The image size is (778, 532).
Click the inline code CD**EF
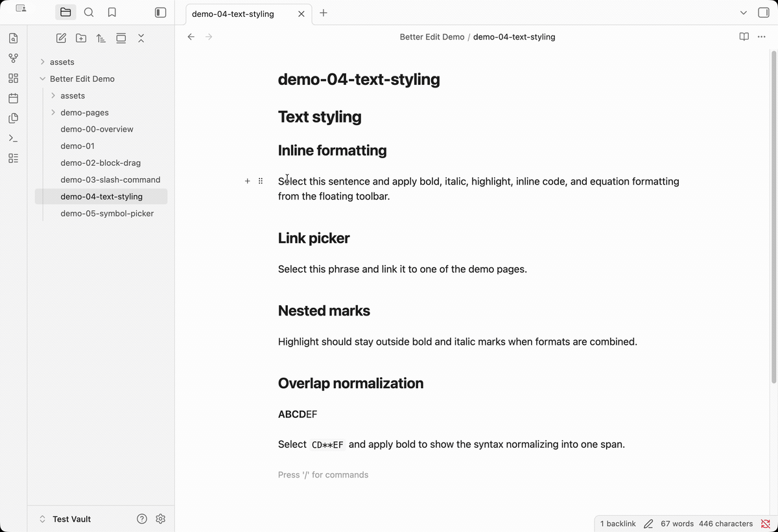[327, 445]
